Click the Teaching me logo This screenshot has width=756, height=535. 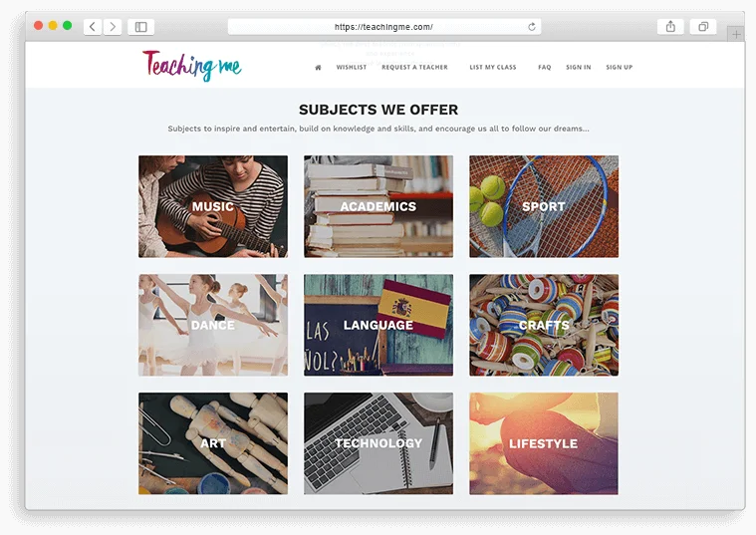[x=192, y=66]
